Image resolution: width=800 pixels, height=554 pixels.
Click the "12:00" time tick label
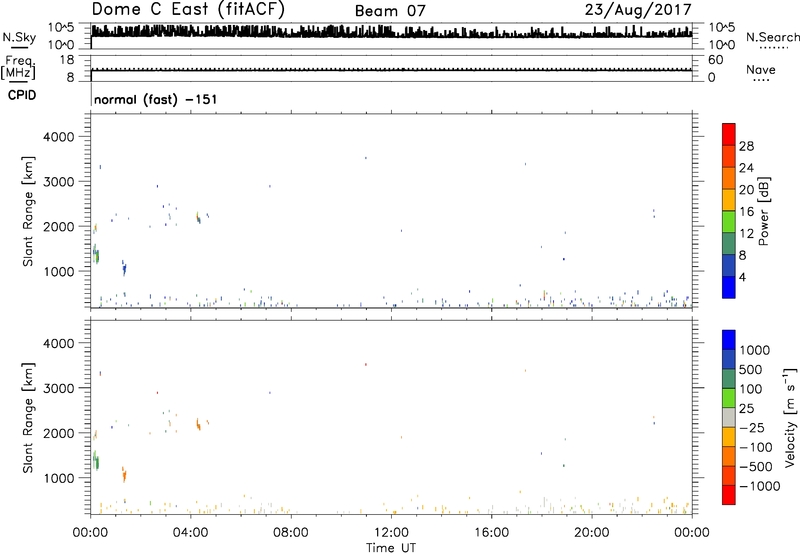(391, 533)
